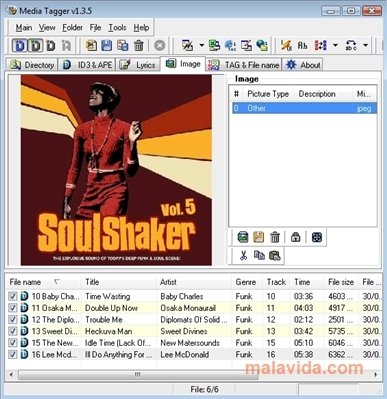Click the Picture Type column header

[268, 94]
